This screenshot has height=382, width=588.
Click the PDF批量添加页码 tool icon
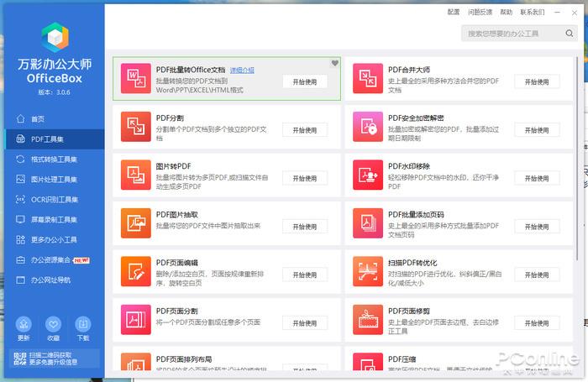368,223
